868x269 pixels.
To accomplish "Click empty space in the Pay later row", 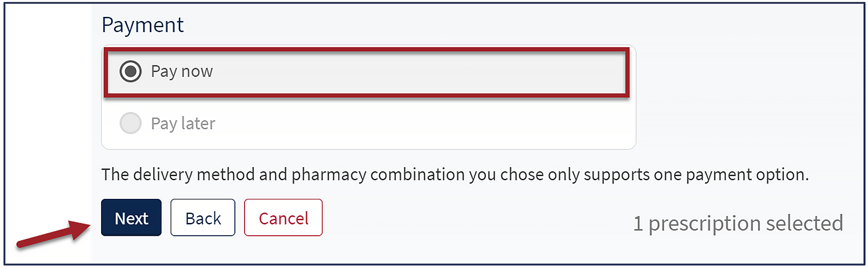I will tap(408, 123).
